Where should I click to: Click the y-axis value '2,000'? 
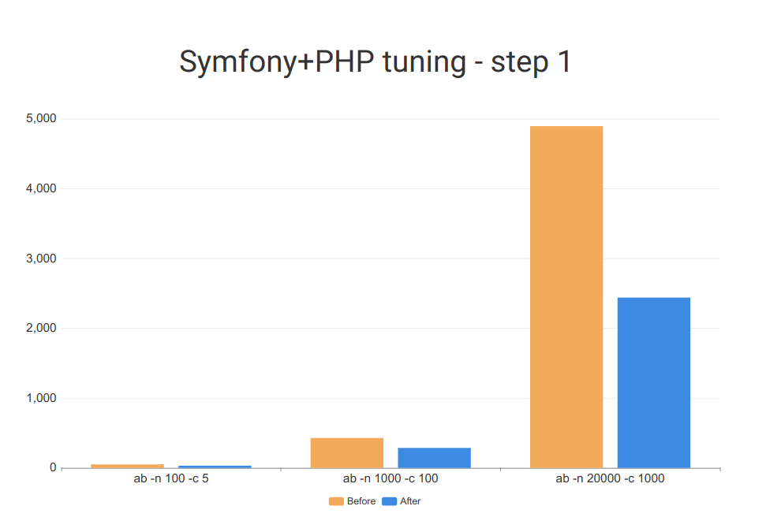coord(41,328)
